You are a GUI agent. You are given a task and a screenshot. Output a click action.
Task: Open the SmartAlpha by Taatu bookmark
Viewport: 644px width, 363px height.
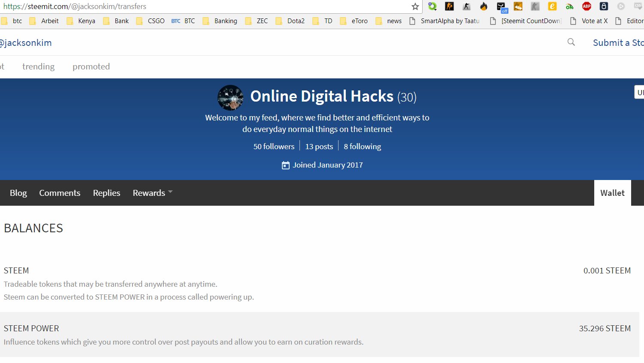(x=444, y=21)
